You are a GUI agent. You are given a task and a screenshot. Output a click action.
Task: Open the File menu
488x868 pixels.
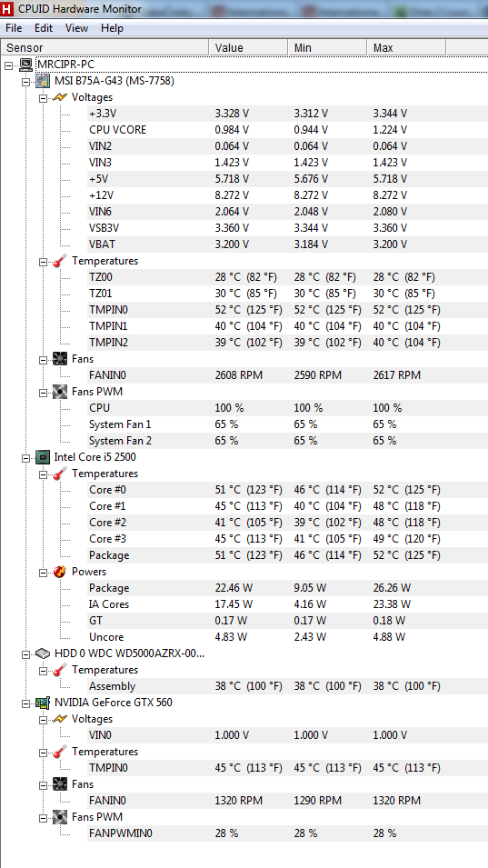[14, 28]
